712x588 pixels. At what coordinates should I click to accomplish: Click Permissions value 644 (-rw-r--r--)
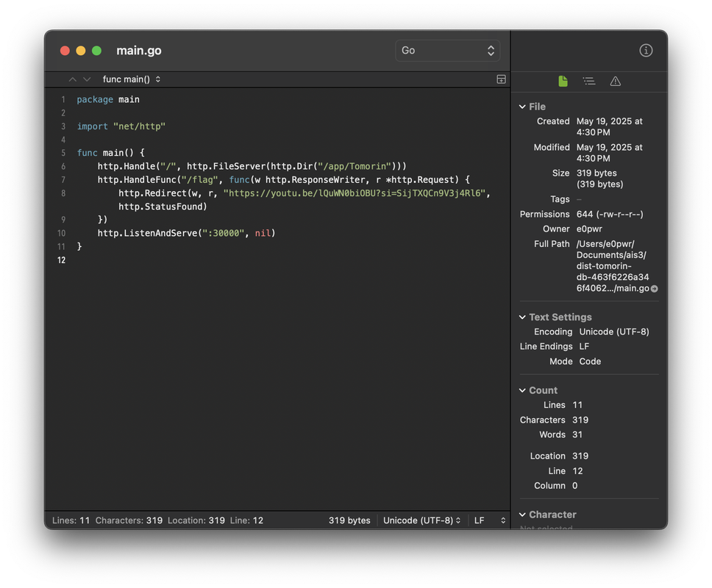point(610,214)
